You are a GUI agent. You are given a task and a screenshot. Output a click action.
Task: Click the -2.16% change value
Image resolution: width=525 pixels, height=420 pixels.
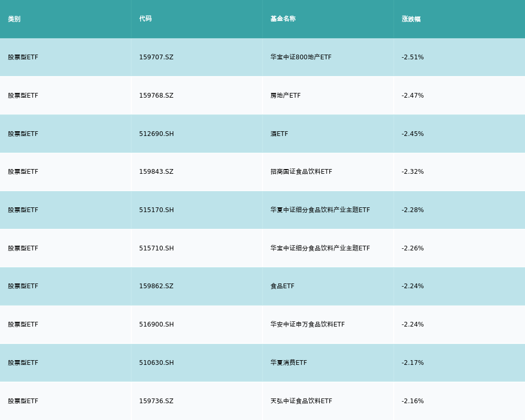pos(413,401)
